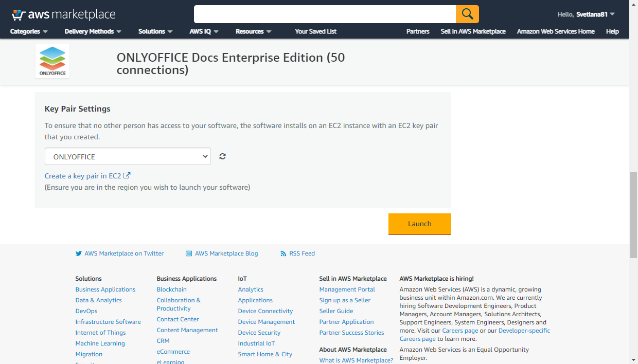Refresh the key pair list
The height and width of the screenshot is (364, 638).
coord(222,156)
